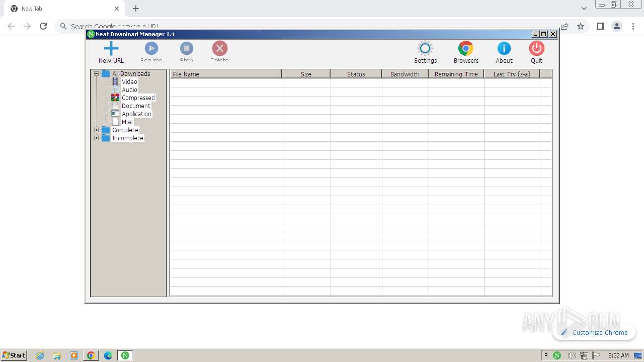Show hidden system tray icons

546,355
